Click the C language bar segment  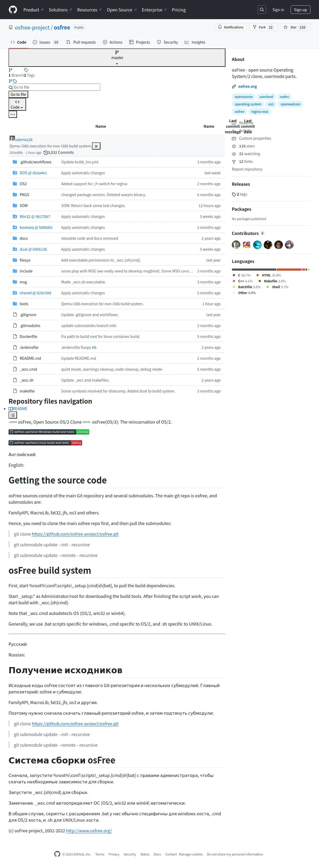tap(254, 270)
